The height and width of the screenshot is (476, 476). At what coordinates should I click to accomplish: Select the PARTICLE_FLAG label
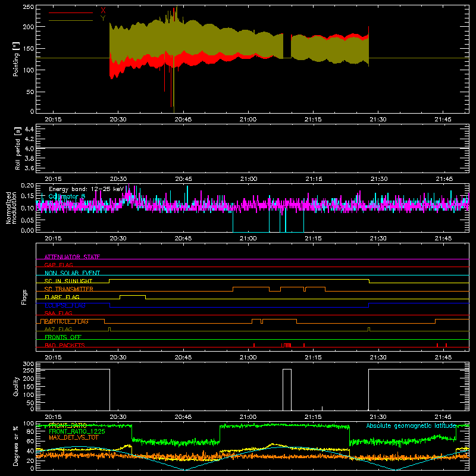[67, 321]
